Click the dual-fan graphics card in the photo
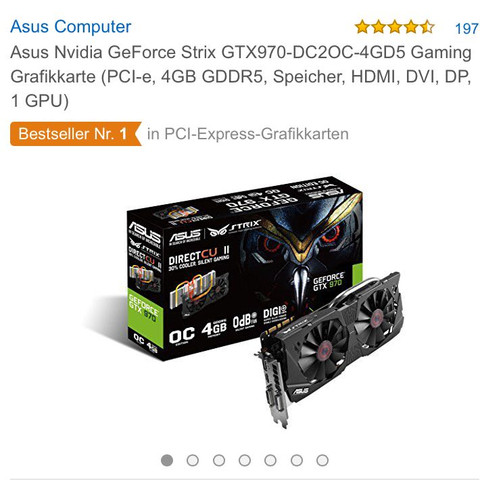Viewport: 480px width, 480px height. 328,348
